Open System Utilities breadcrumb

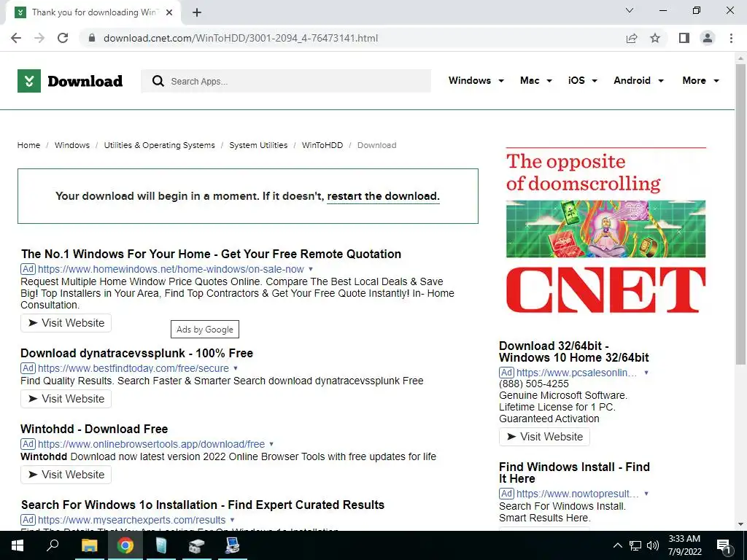258,145
